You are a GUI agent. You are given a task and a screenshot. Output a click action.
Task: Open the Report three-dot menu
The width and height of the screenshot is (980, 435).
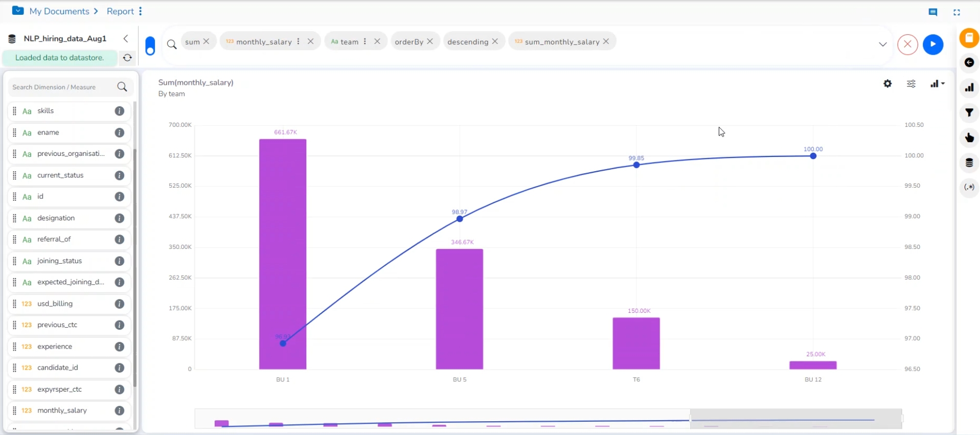tap(141, 11)
